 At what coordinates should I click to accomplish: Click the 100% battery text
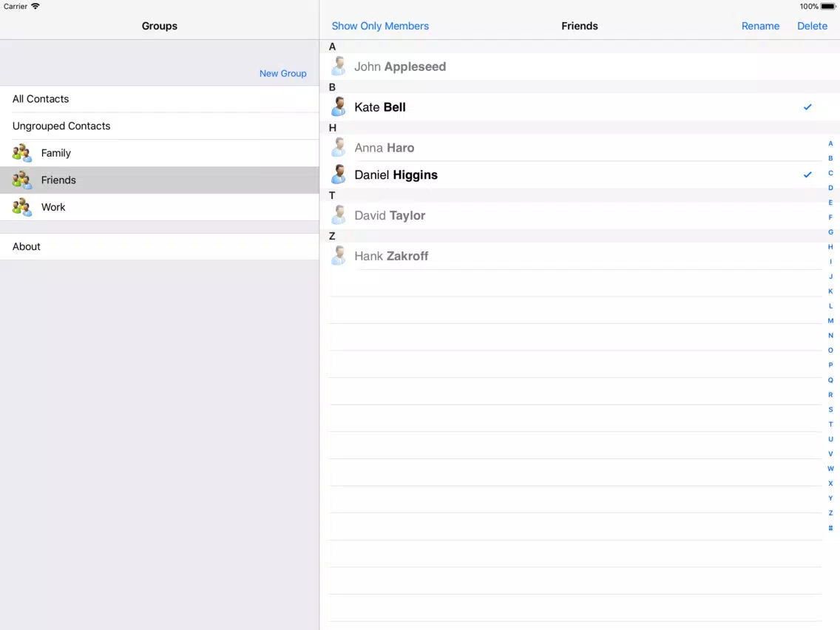coord(809,7)
